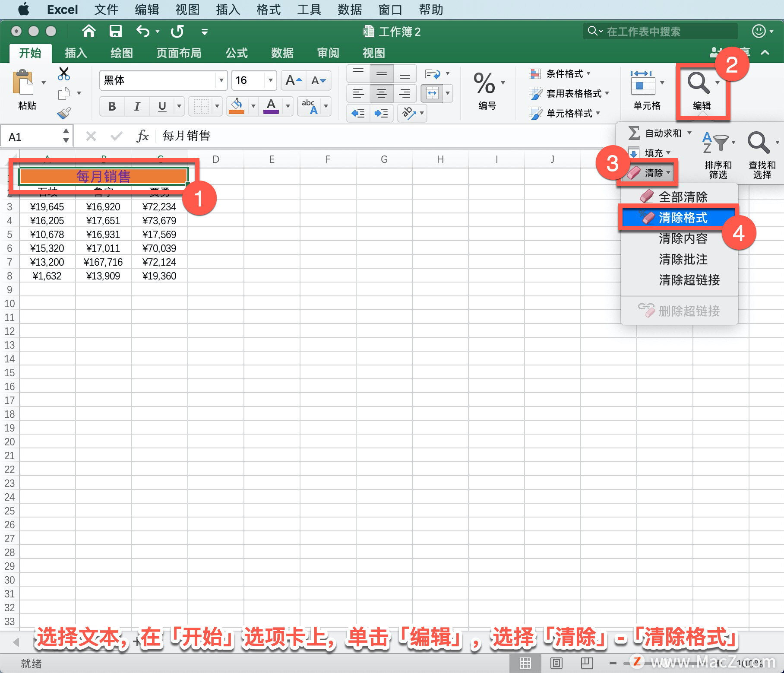The image size is (784, 673).
Task: Switch to Page Layout view in status bar
Action: 556,663
